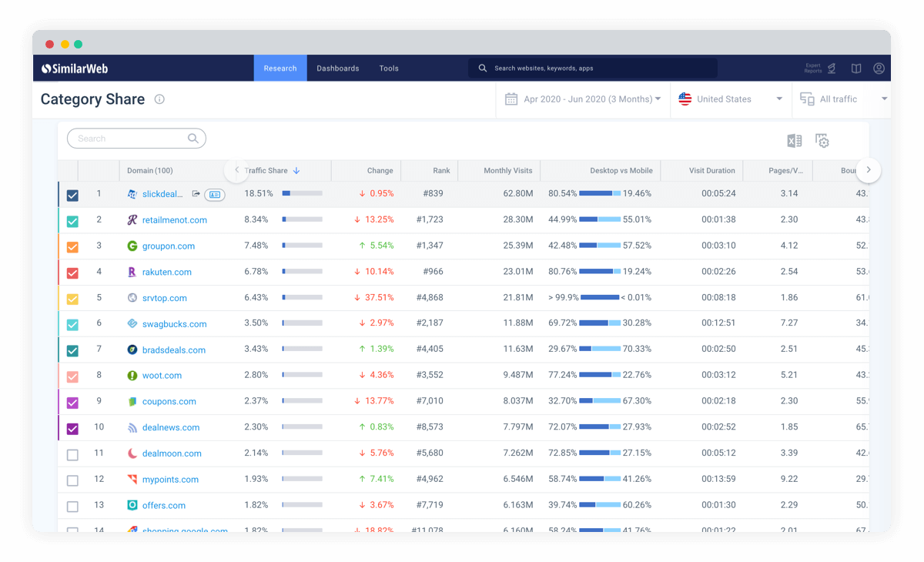Viewport: 924px width, 562px height.
Task: Switch to the Dashboards tab
Action: 338,69
